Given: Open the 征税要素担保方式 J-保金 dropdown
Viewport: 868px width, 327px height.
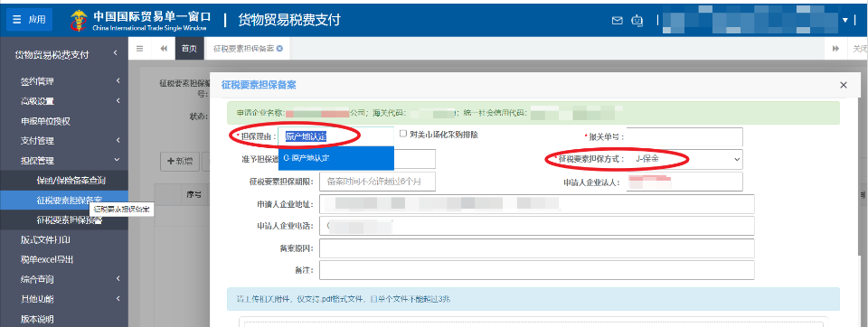Looking at the screenshot, I should (x=684, y=159).
